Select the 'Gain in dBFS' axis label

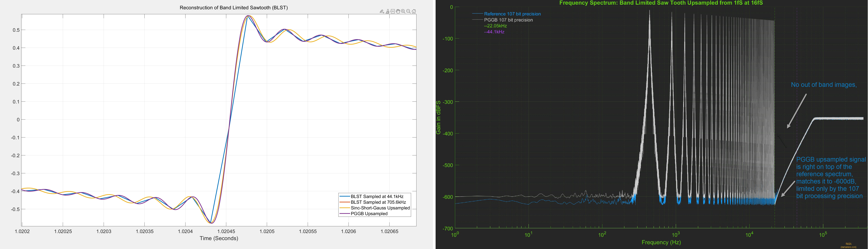[x=438, y=117]
